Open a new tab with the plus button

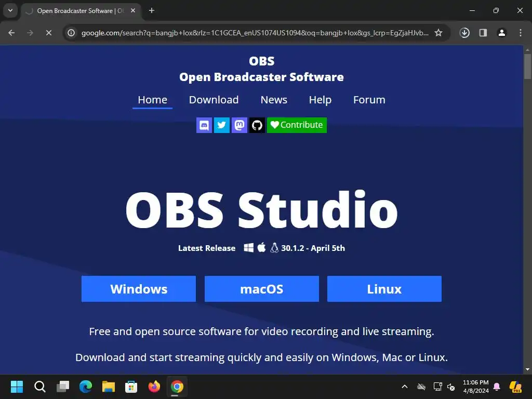(x=152, y=11)
